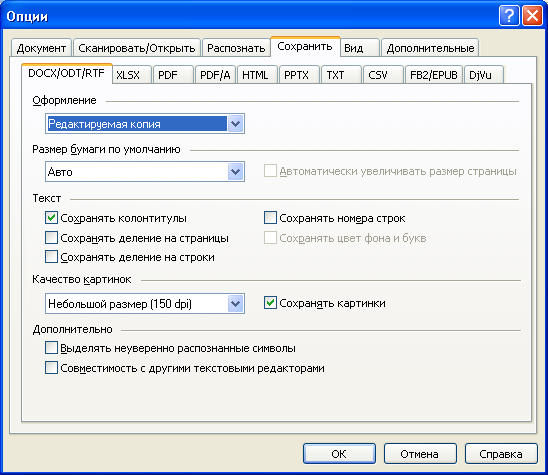Open the Сканировать/Открыть tab
The height and width of the screenshot is (475, 548).
click(x=137, y=48)
